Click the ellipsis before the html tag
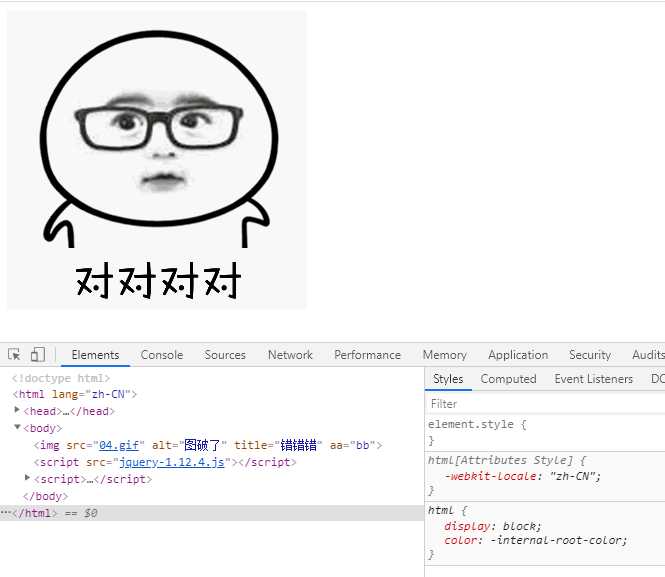The width and height of the screenshot is (665, 577). pos(6,513)
